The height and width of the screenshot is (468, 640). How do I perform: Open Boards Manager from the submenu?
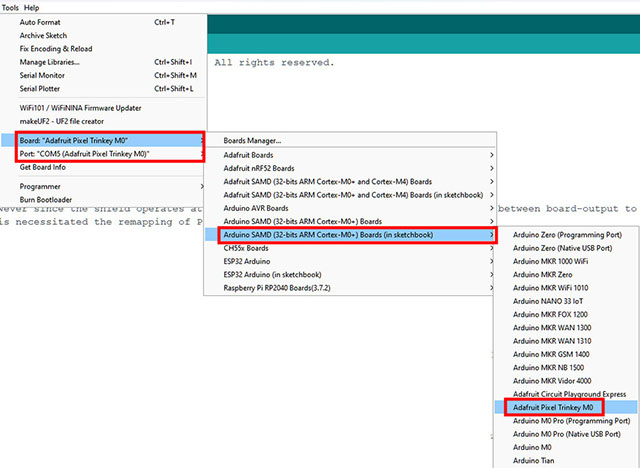click(252, 141)
